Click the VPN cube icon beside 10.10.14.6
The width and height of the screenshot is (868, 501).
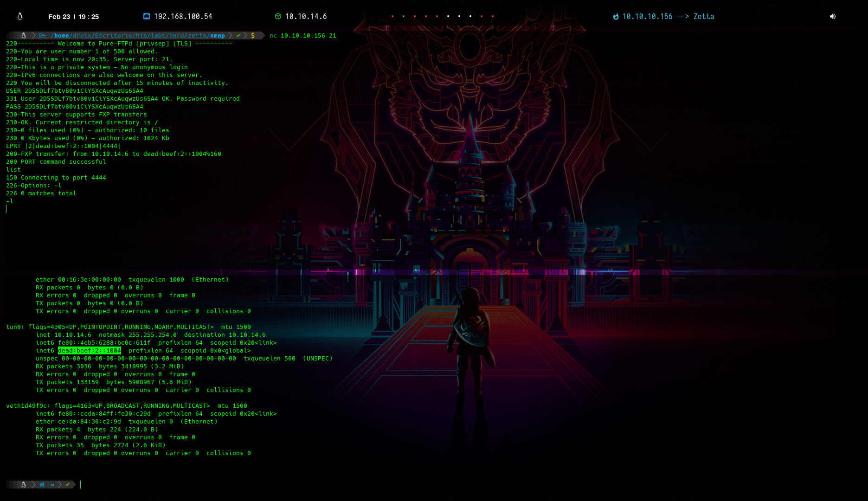[278, 16]
